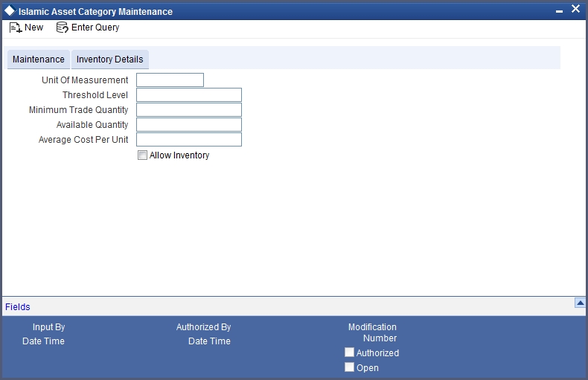The height and width of the screenshot is (380, 588).
Task: Click the Fields link label
Action: pos(18,307)
